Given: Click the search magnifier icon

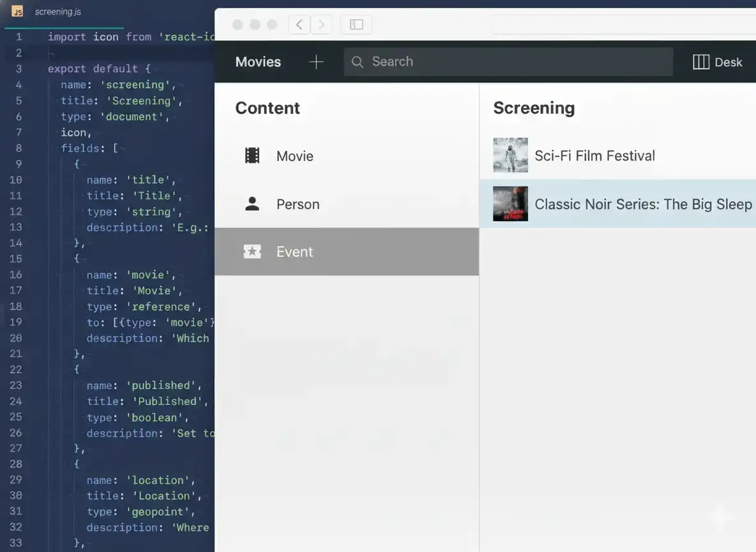Looking at the screenshot, I should point(357,61).
